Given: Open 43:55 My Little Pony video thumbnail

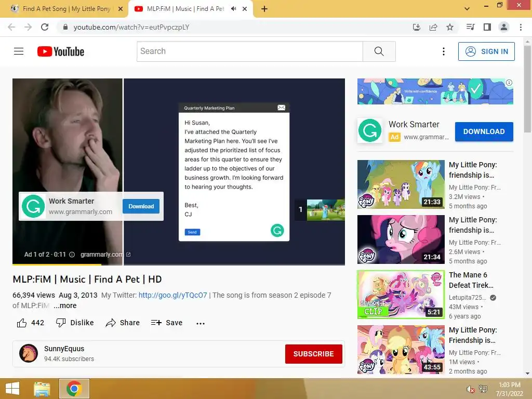Looking at the screenshot, I should tap(401, 350).
